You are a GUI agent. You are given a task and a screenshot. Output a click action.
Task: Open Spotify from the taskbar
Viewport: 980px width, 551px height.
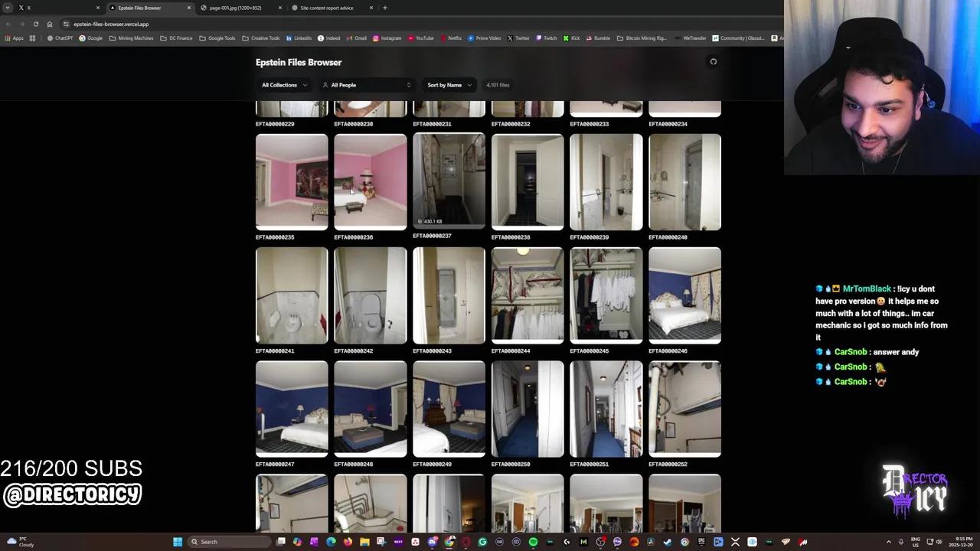pyautogui.click(x=533, y=542)
